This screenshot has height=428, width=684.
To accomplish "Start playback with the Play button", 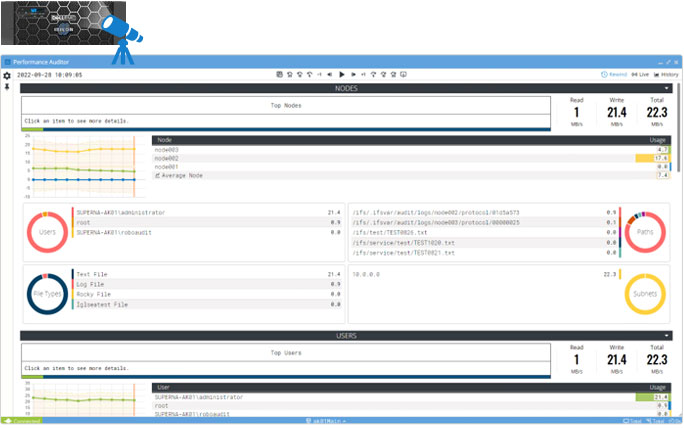I will click(x=342, y=75).
